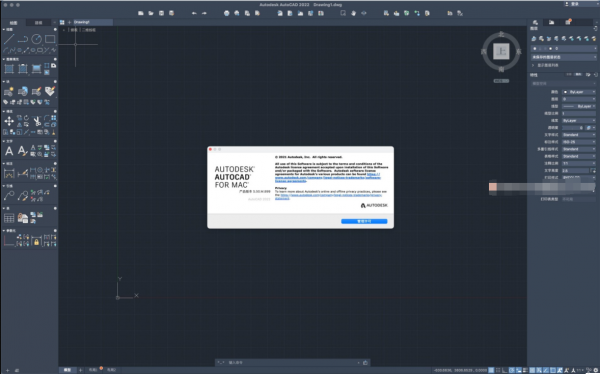Switch to the Layout2 tab at bottom

[111, 370]
